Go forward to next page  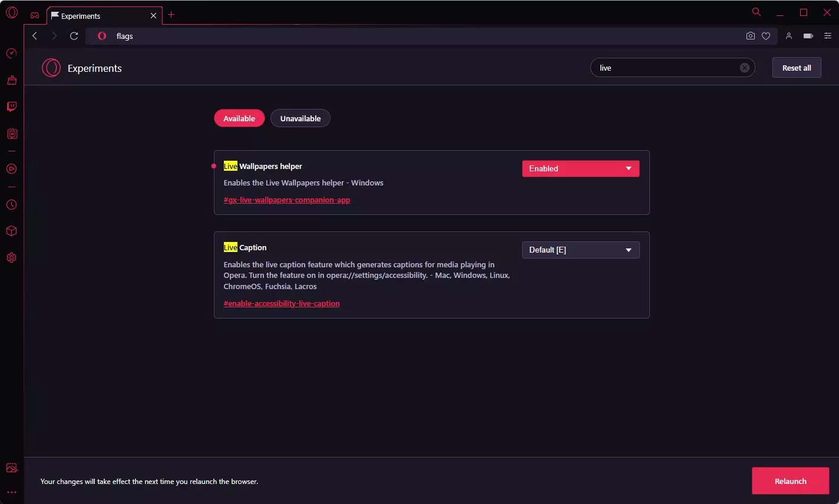click(x=54, y=36)
